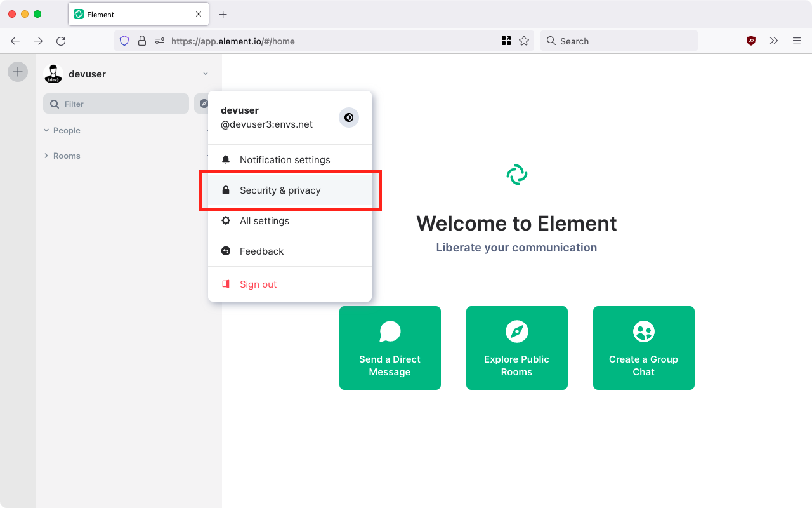Select Sign out in user menu
Viewport: 812px width, 508px height.
[290, 284]
